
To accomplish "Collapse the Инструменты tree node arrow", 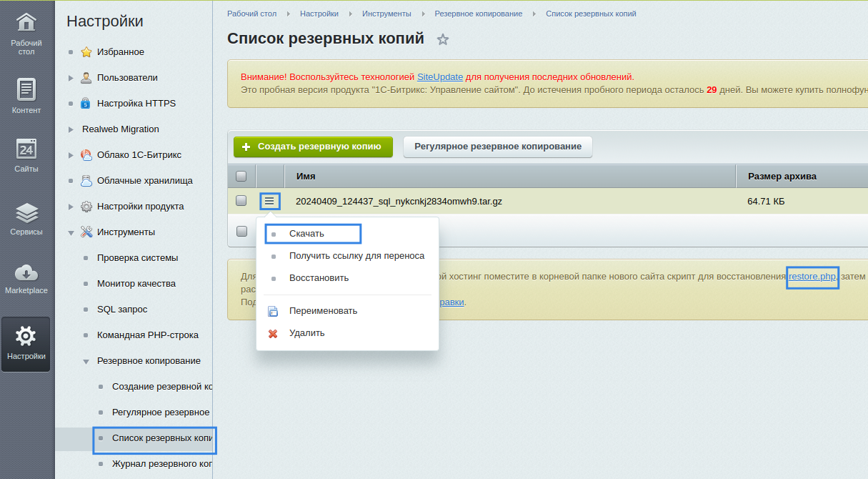I will point(71,232).
